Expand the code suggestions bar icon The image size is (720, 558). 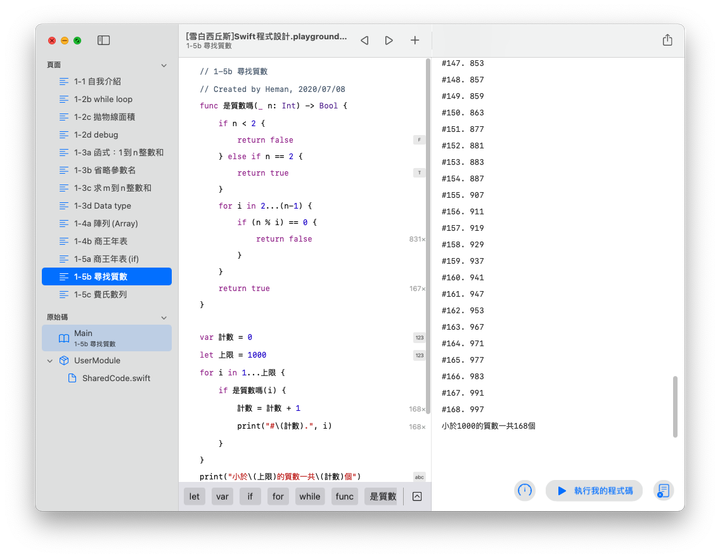pyautogui.click(x=417, y=496)
